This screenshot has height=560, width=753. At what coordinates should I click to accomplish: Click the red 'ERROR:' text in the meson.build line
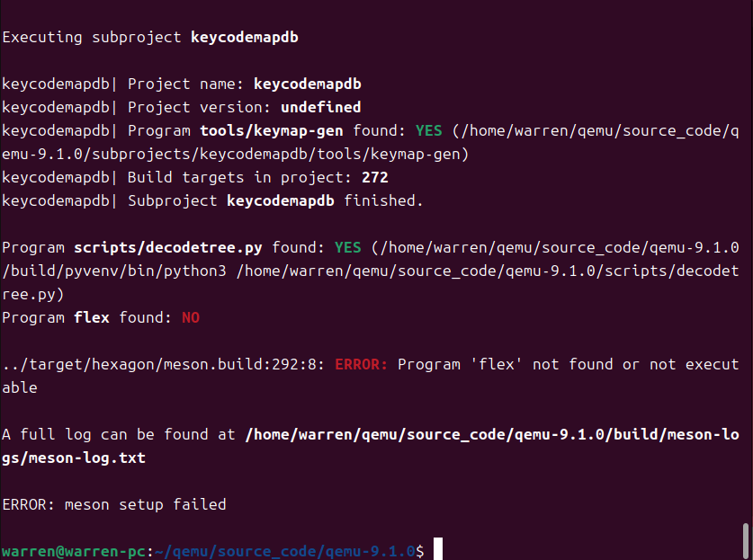click(x=361, y=364)
